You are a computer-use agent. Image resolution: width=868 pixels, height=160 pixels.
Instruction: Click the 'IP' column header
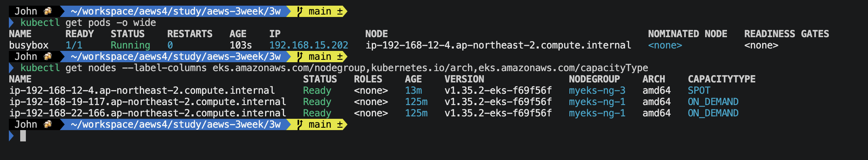tap(275, 34)
